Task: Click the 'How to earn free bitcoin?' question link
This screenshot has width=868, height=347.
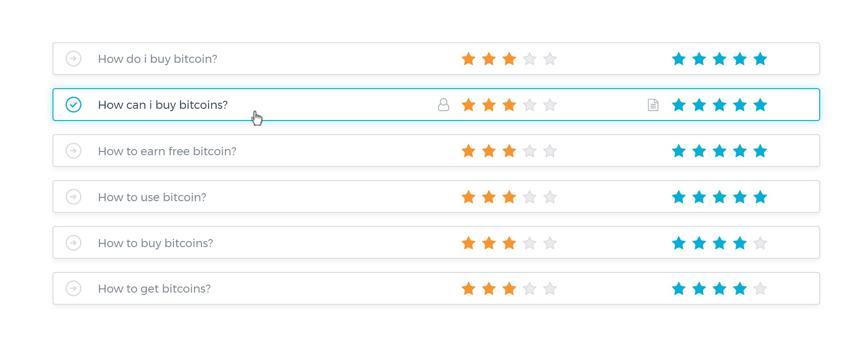Action: tap(167, 151)
